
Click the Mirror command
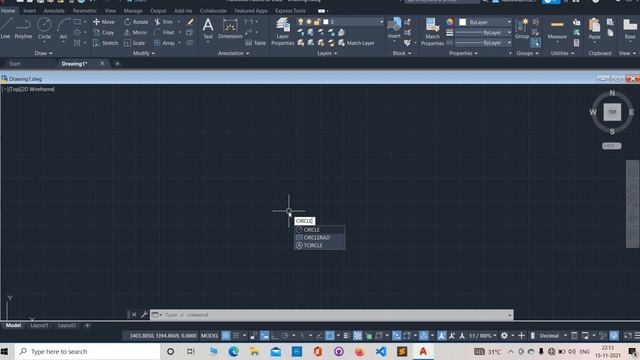point(136,32)
